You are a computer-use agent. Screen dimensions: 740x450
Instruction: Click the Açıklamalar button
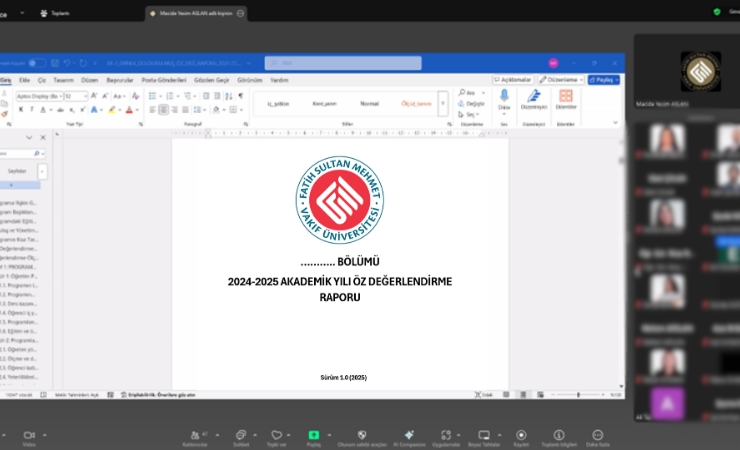pyautogui.click(x=513, y=80)
